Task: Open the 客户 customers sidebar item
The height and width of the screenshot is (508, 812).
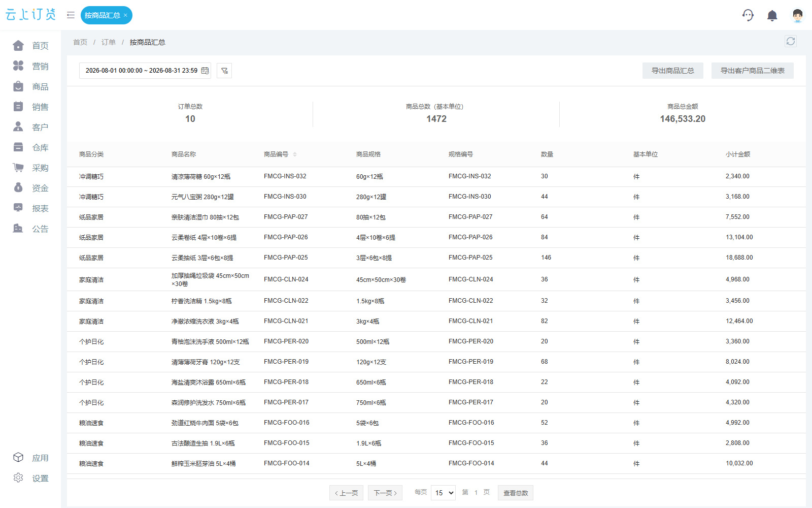Action: coord(30,127)
